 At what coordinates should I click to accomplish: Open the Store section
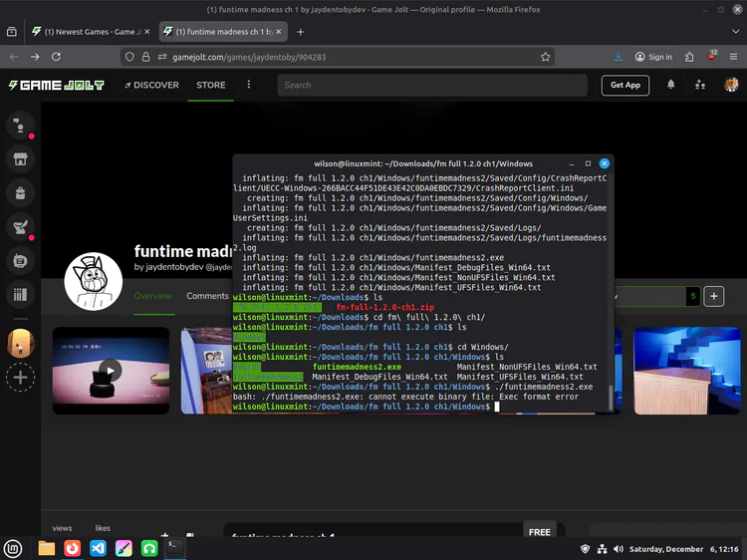pyautogui.click(x=210, y=85)
